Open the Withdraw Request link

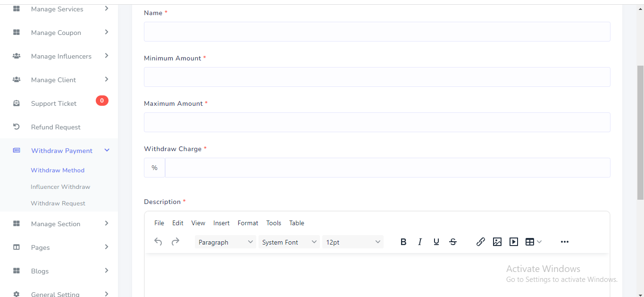(58, 204)
